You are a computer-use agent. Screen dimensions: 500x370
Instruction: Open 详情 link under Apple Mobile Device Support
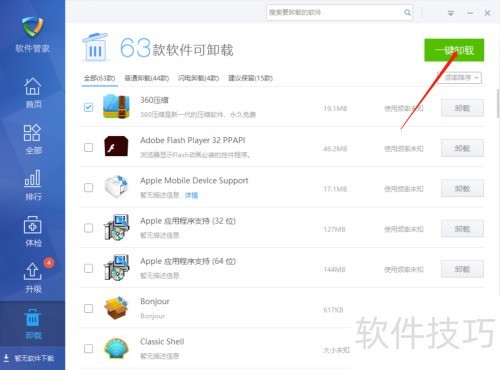tap(191, 195)
